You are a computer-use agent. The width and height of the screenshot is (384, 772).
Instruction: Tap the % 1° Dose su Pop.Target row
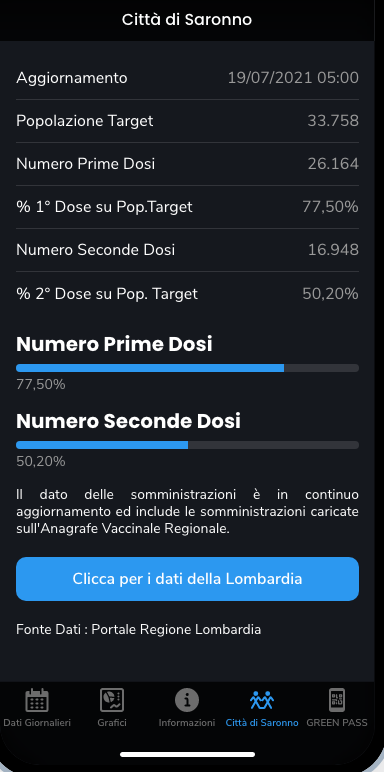coord(188,207)
